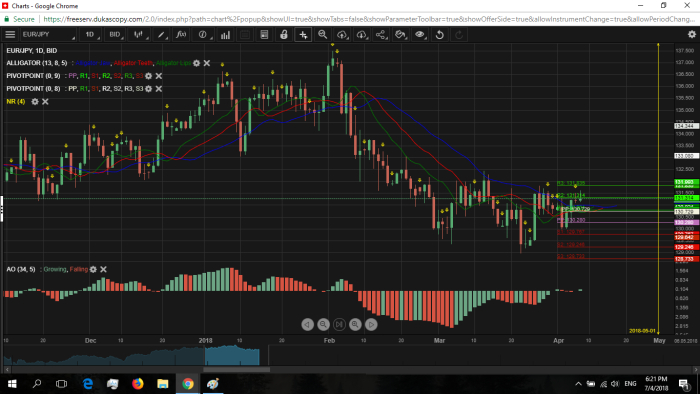The image size is (700, 394).
Task: Select the line drawing tool
Action: pyautogui.click(x=161, y=34)
